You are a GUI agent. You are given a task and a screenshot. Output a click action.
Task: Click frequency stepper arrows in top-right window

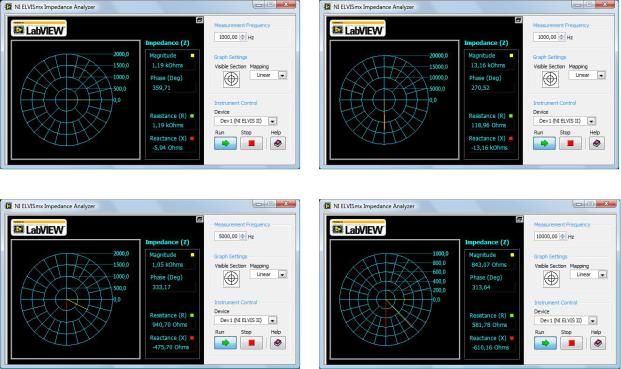pos(562,37)
